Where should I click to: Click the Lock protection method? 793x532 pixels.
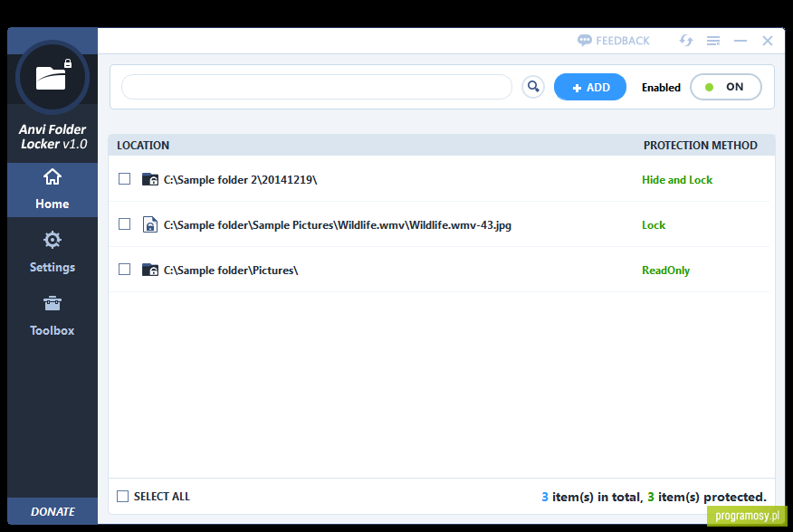click(x=654, y=225)
